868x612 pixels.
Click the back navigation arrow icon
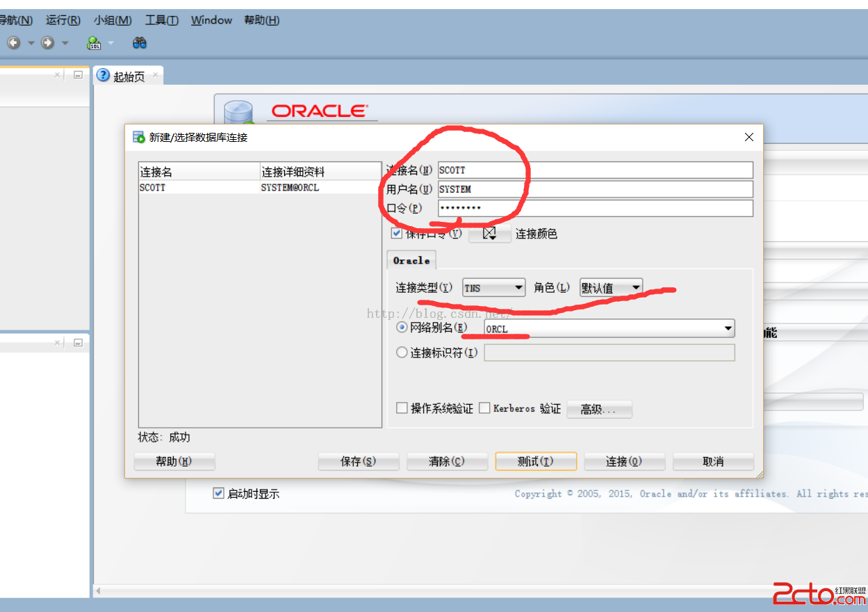(x=14, y=43)
